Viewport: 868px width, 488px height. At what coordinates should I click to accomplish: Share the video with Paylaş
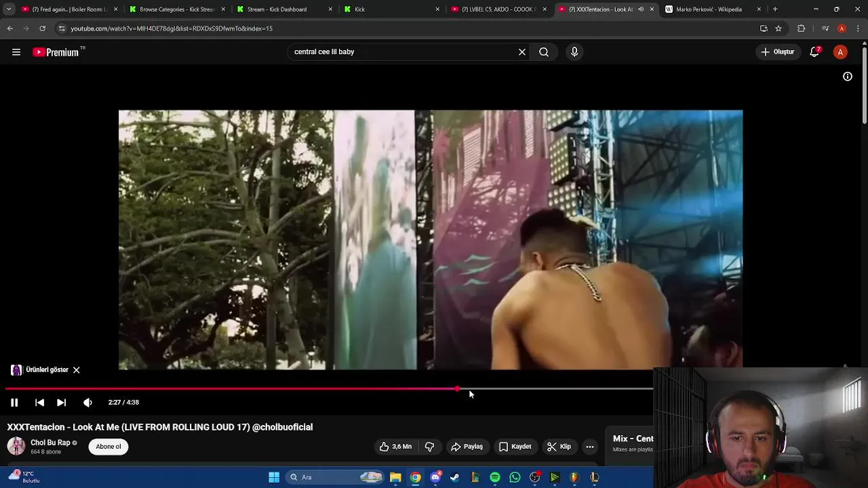(467, 447)
